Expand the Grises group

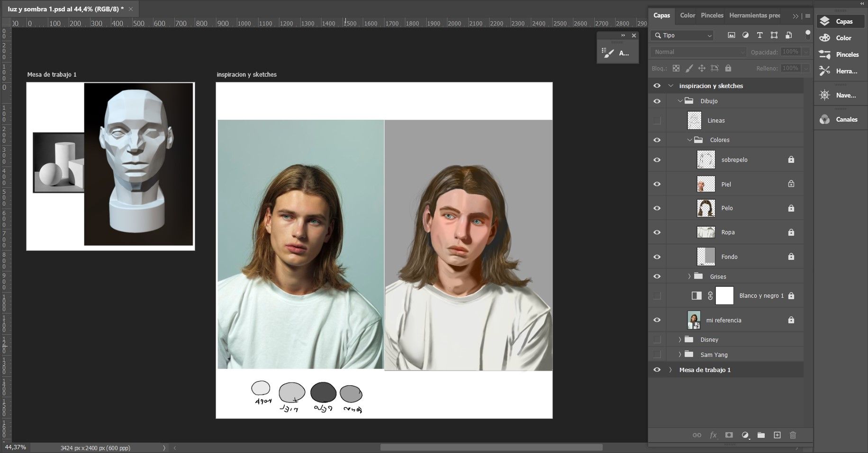coord(689,276)
